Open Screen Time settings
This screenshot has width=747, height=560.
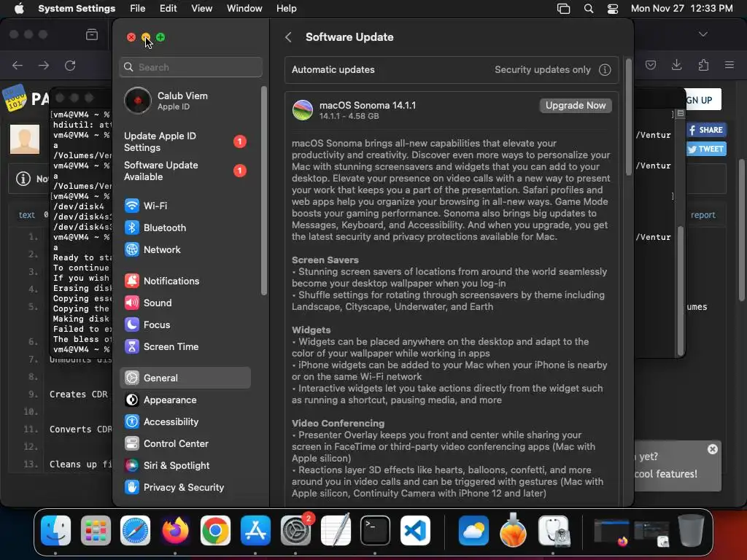185,346
